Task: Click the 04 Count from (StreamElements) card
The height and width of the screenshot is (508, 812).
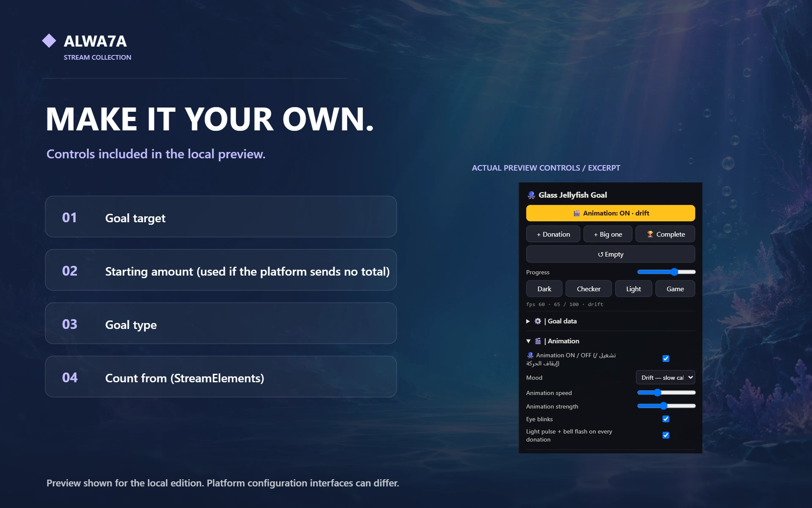Action: [221, 377]
